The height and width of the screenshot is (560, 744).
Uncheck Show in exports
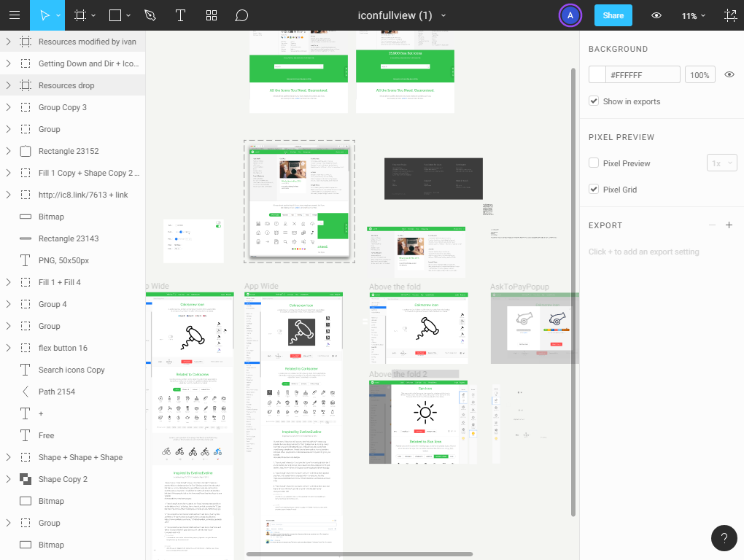tap(593, 101)
